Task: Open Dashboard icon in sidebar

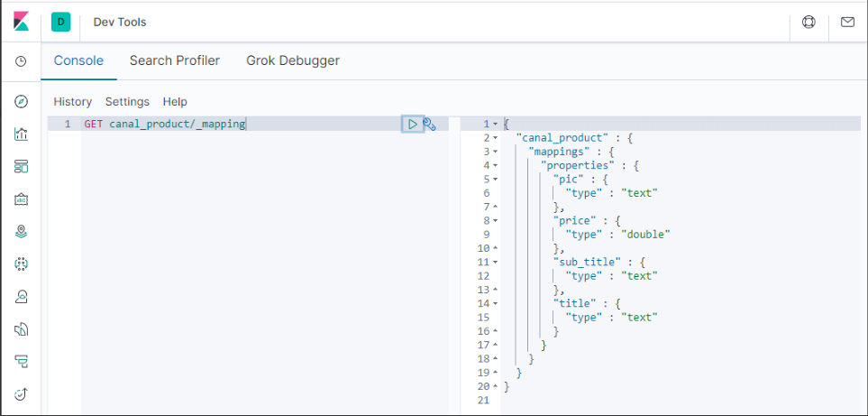Action: pos(21,166)
